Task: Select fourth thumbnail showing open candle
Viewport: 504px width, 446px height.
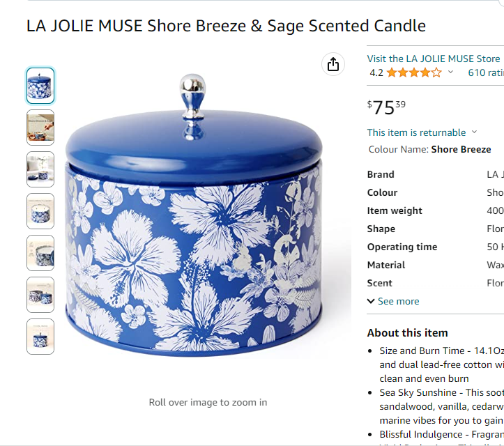Action: [x=40, y=211]
